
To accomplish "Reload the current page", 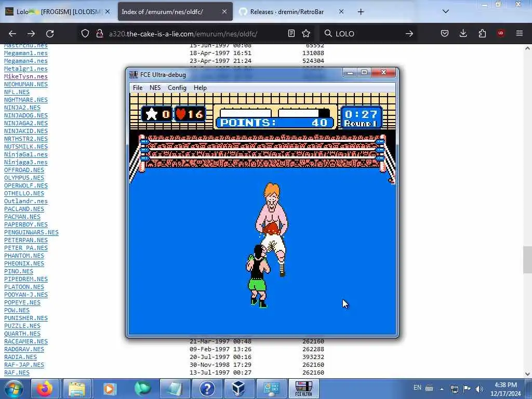I will [50, 34].
